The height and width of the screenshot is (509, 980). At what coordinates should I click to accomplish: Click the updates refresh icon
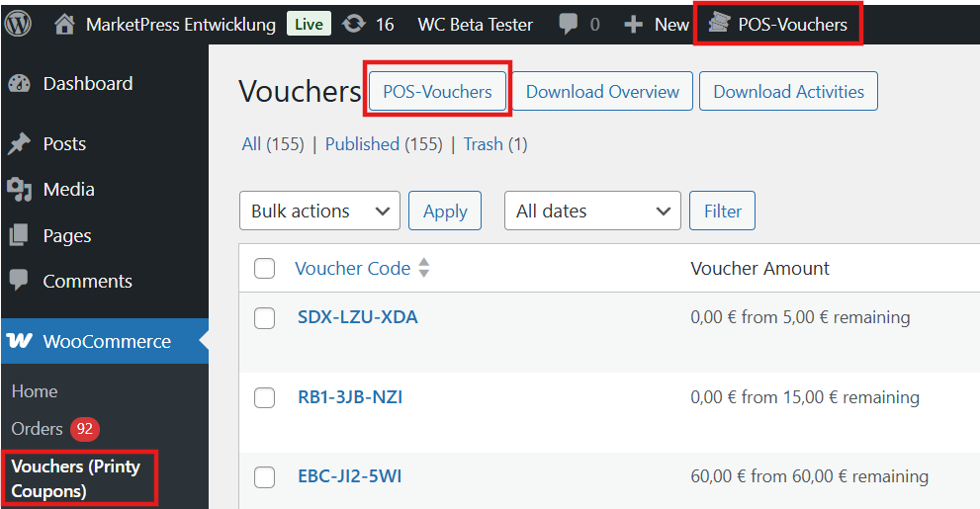354,25
